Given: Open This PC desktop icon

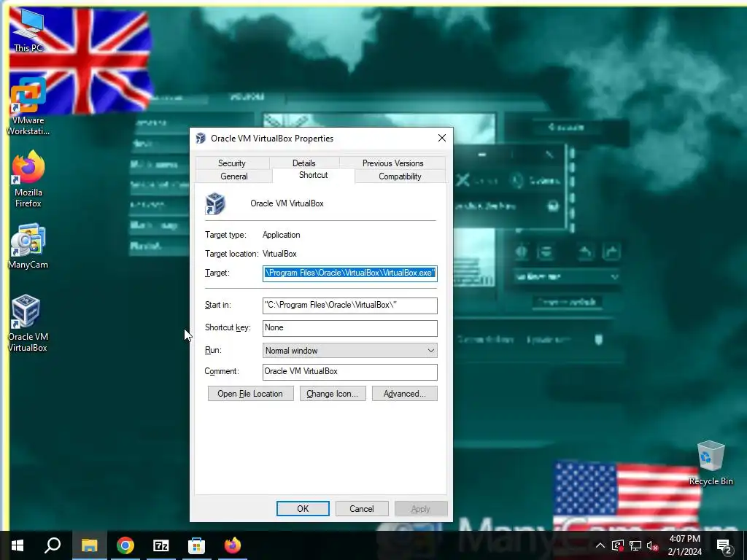Looking at the screenshot, I should [28, 31].
